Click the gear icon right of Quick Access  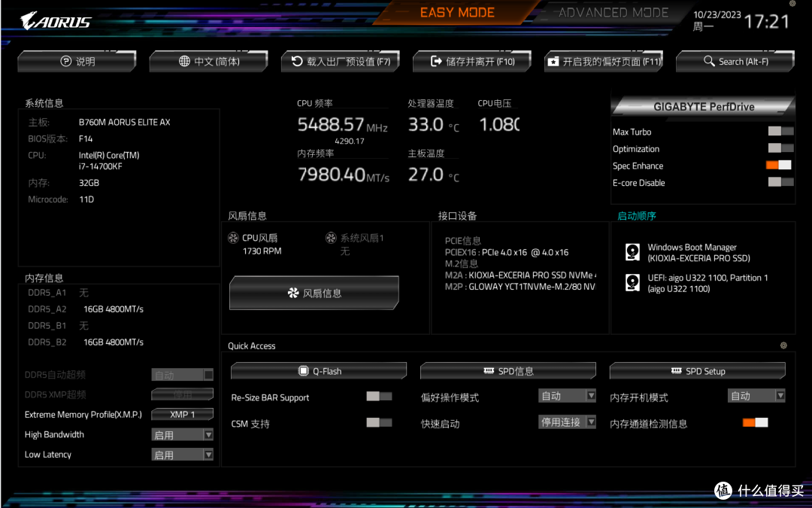[783, 345]
